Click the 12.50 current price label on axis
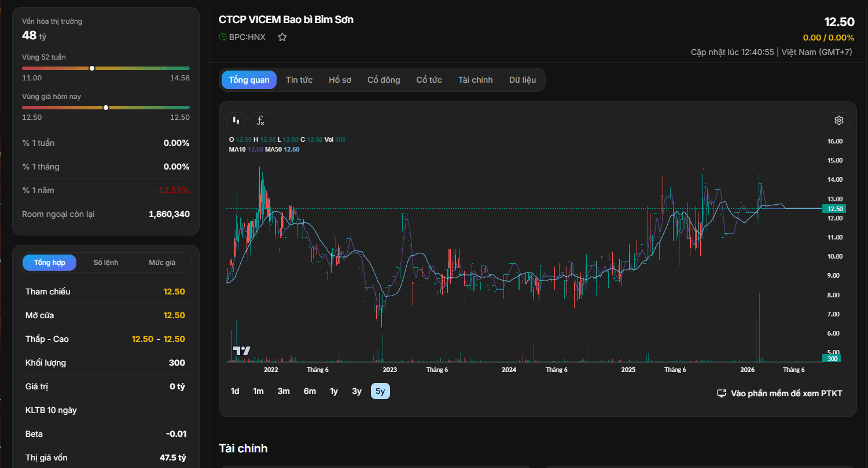Screen dimensions: 868x468 pyautogui.click(x=834, y=209)
